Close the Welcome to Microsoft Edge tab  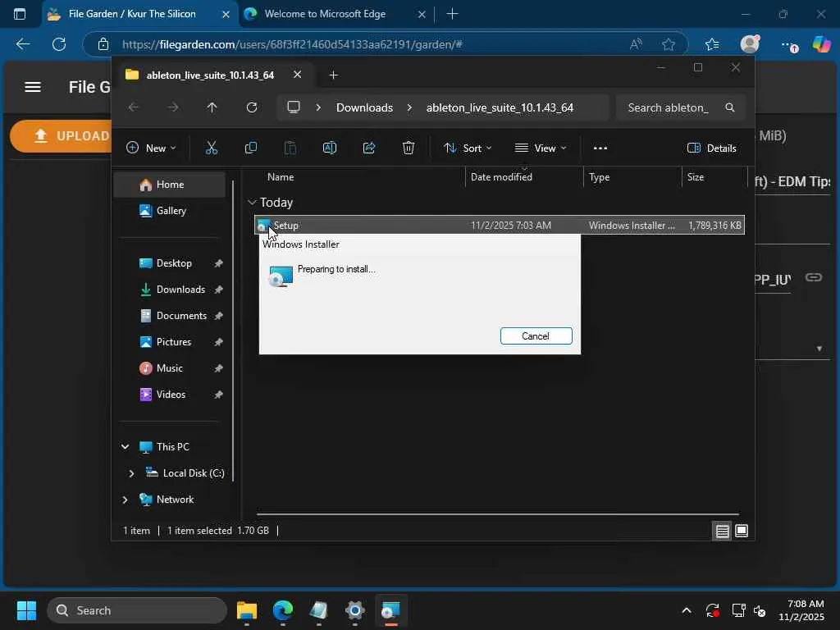[x=422, y=15]
